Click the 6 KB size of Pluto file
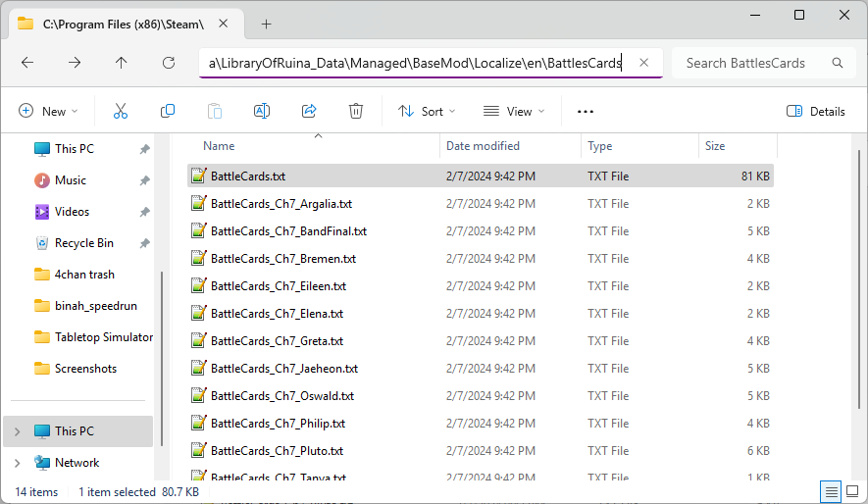The width and height of the screenshot is (868, 504). 758,451
